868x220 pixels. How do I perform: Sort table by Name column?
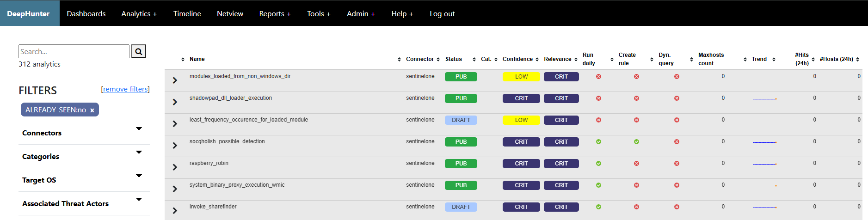197,59
